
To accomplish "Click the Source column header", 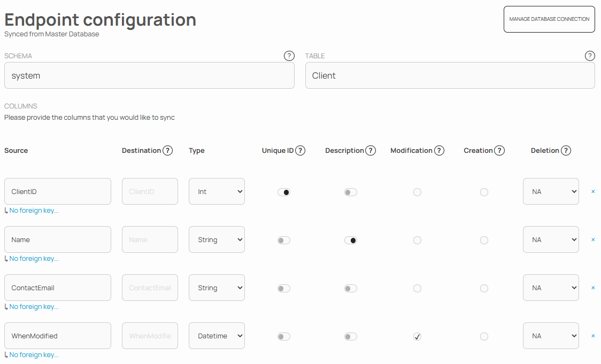I will coord(16,151).
